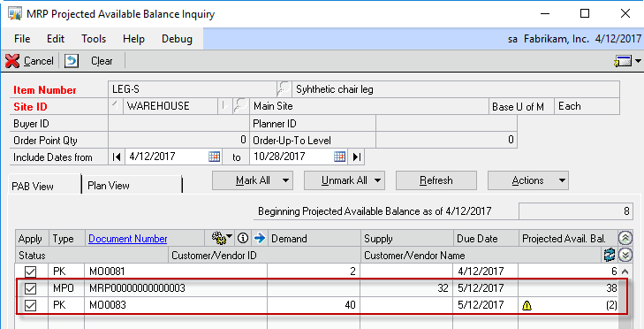
Task: Click the Document Number link
Action: click(x=128, y=239)
